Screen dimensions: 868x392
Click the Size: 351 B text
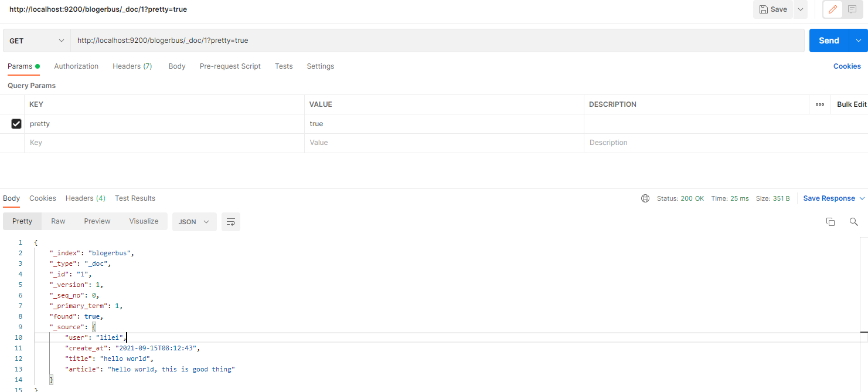772,198
